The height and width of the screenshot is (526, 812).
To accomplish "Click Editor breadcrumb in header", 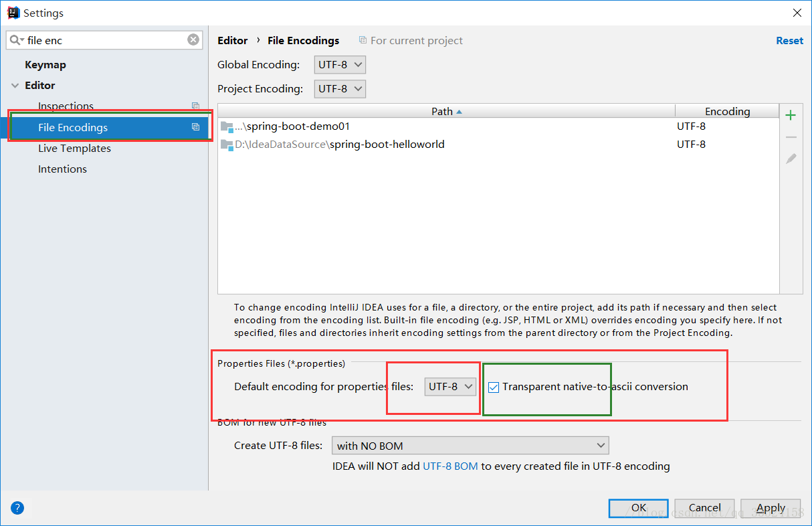I will (233, 41).
